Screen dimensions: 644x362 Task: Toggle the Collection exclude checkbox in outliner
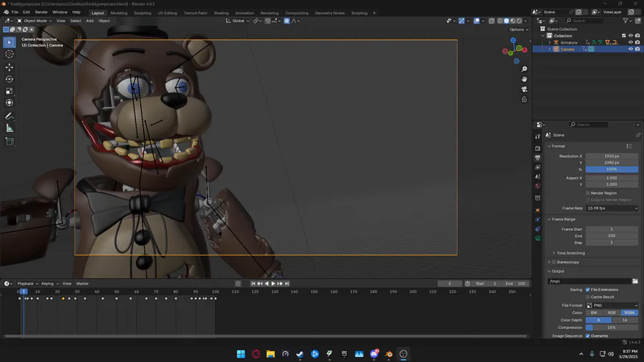[x=624, y=36]
